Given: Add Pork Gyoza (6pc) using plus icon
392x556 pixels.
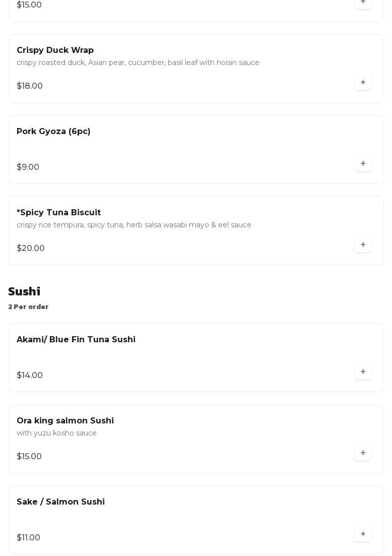Looking at the screenshot, I should (x=363, y=163).
